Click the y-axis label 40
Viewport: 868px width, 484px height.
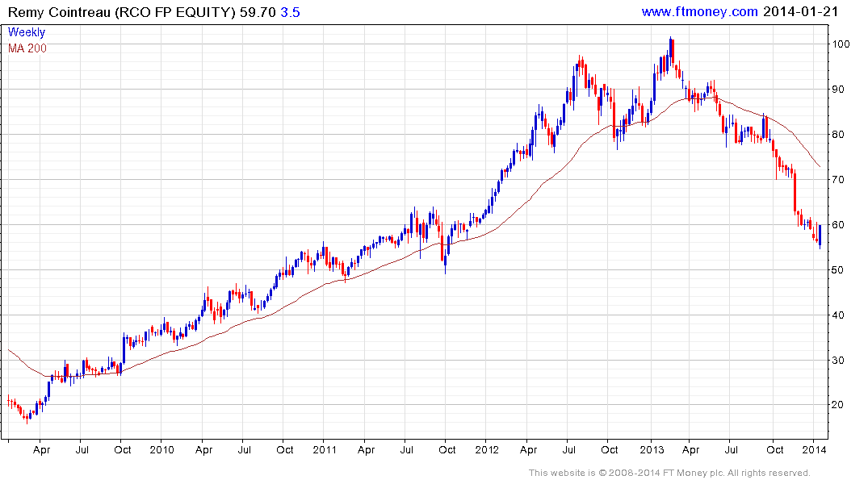pos(838,315)
